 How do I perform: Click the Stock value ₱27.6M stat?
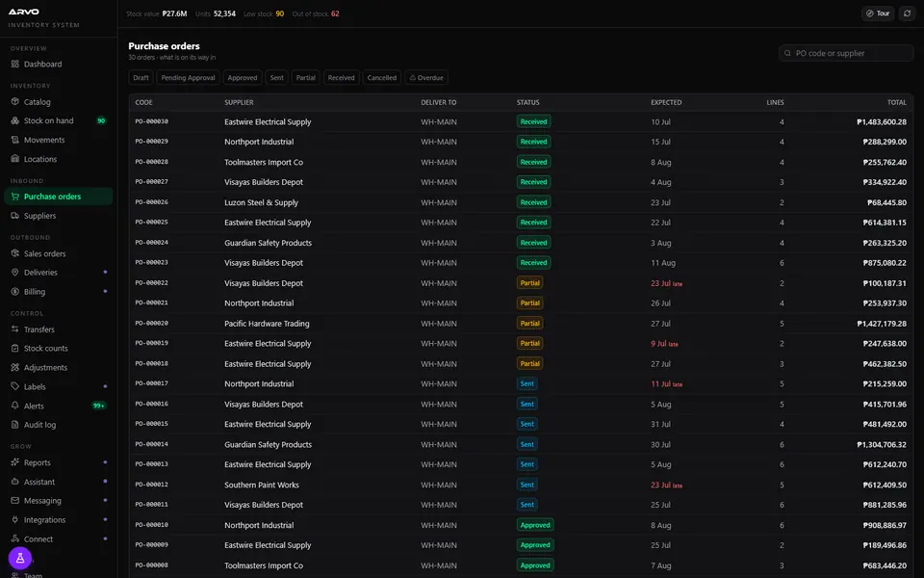pos(157,13)
